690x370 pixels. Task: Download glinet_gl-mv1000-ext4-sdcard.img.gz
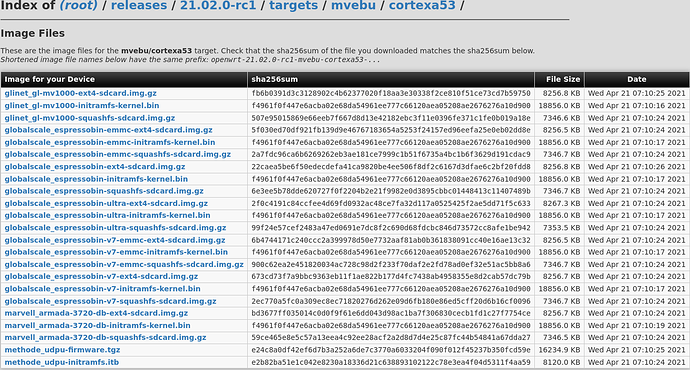click(x=81, y=93)
